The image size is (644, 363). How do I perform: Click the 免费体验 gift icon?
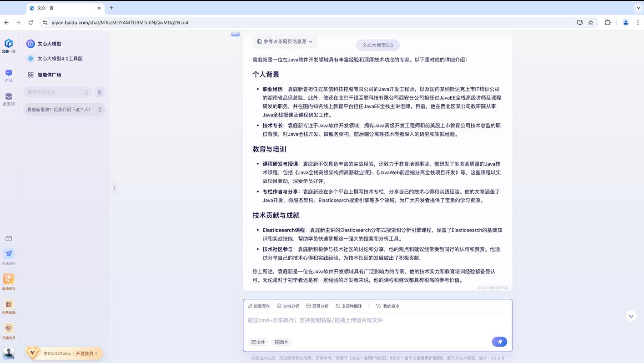[x=9, y=304]
